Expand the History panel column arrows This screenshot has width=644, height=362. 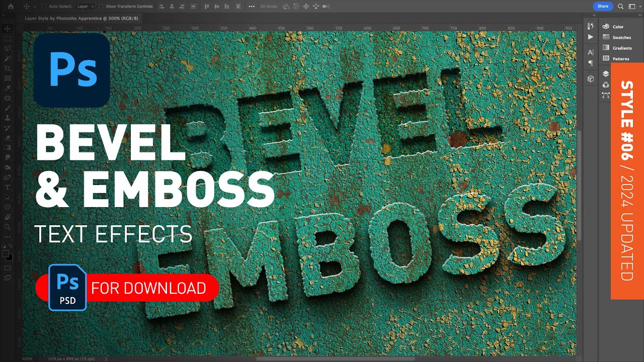click(x=594, y=16)
